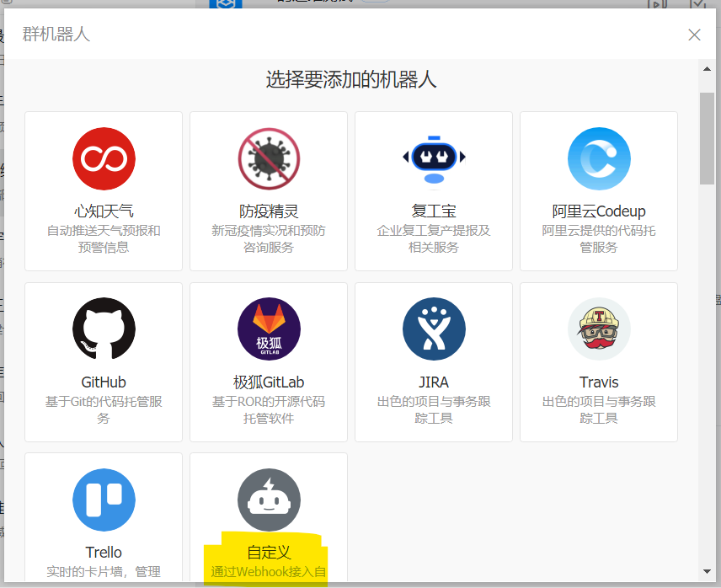Click Trello description 实时的卡片墙，管理
721x588 pixels.
pos(104,572)
